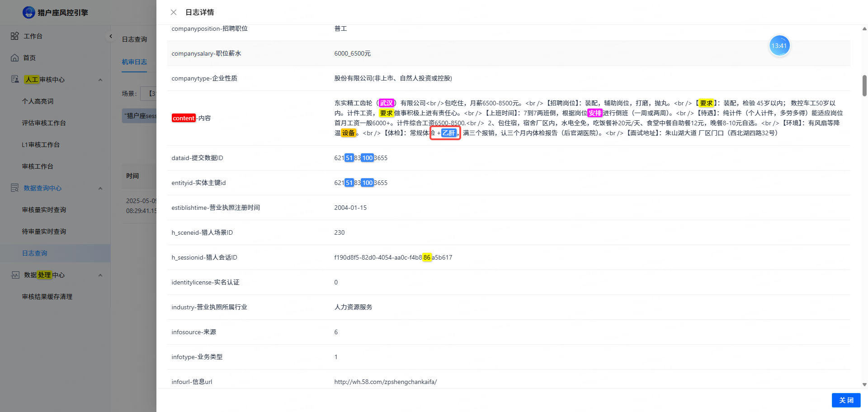Image resolution: width=868 pixels, height=412 pixels.
Task: Open 待审量实时查询 menu item
Action: tap(44, 232)
